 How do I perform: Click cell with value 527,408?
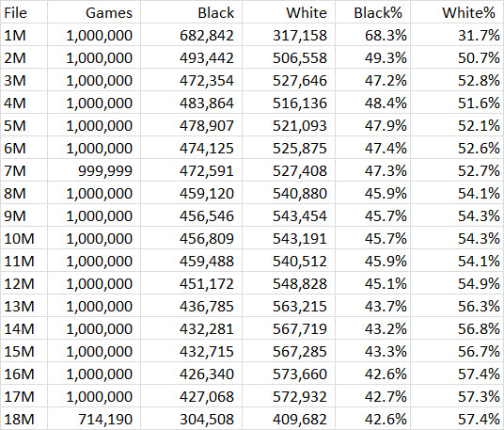289,170
